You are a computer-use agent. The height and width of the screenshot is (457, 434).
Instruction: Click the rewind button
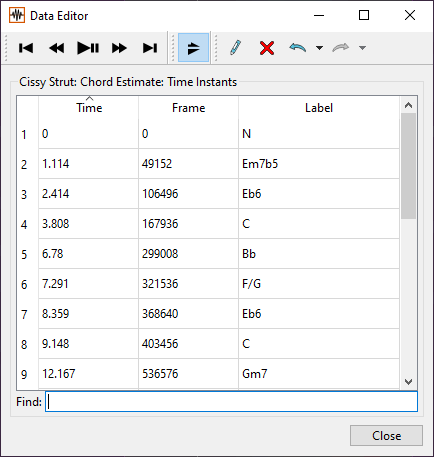click(x=57, y=48)
